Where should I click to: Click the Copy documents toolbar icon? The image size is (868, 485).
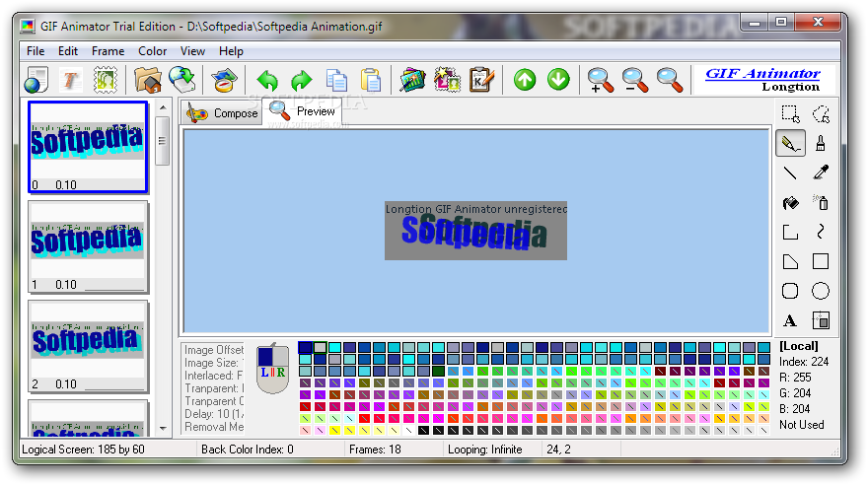coord(336,80)
